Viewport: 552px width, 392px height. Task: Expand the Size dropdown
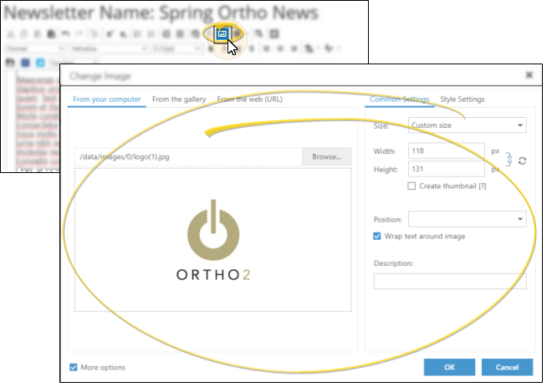point(467,125)
